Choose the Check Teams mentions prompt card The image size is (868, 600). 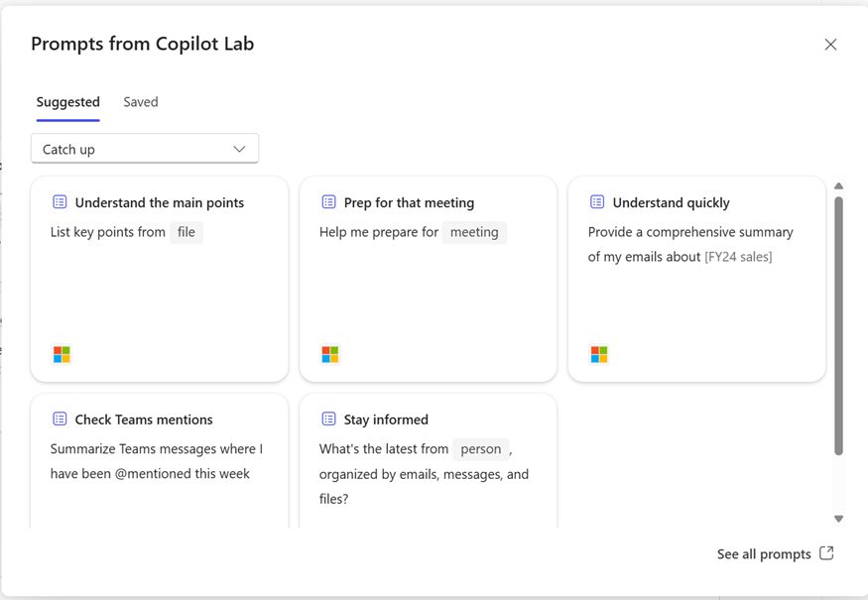coord(160,460)
